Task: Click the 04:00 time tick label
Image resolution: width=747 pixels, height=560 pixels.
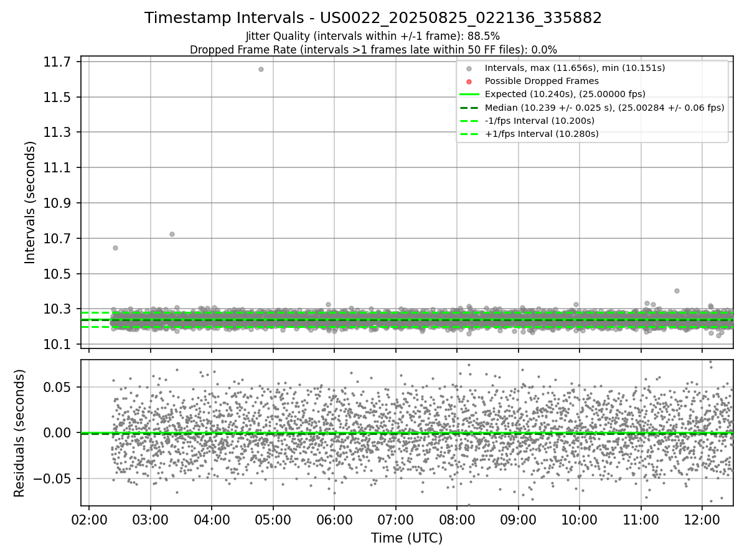Action: click(x=212, y=520)
